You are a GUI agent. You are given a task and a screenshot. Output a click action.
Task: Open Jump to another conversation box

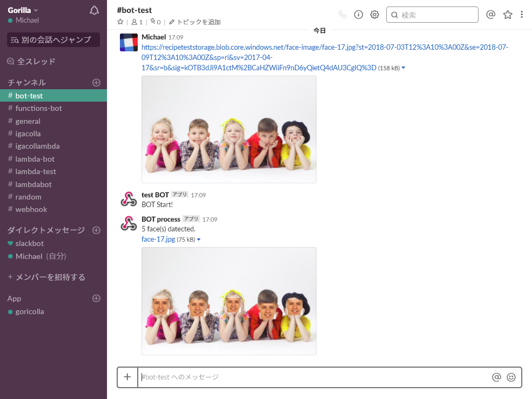(x=53, y=39)
